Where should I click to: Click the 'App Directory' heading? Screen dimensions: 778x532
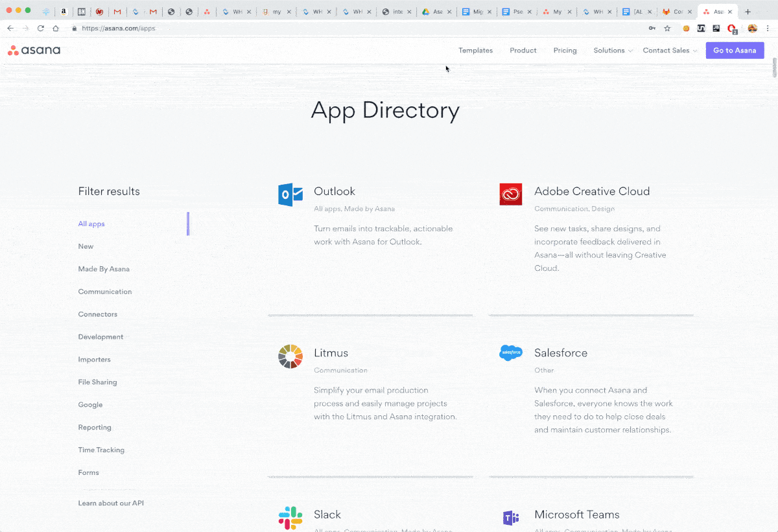coord(385,111)
